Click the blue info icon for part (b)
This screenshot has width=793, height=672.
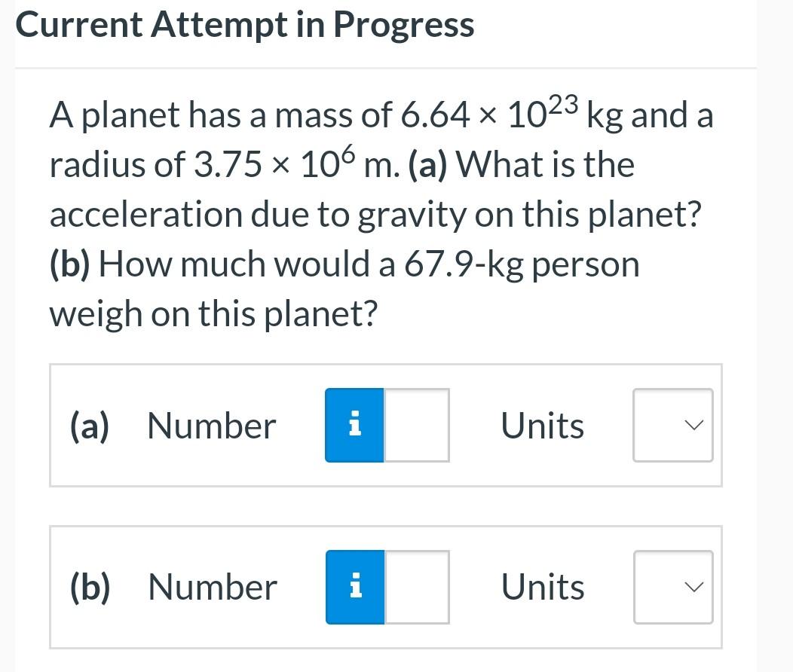[354, 587]
